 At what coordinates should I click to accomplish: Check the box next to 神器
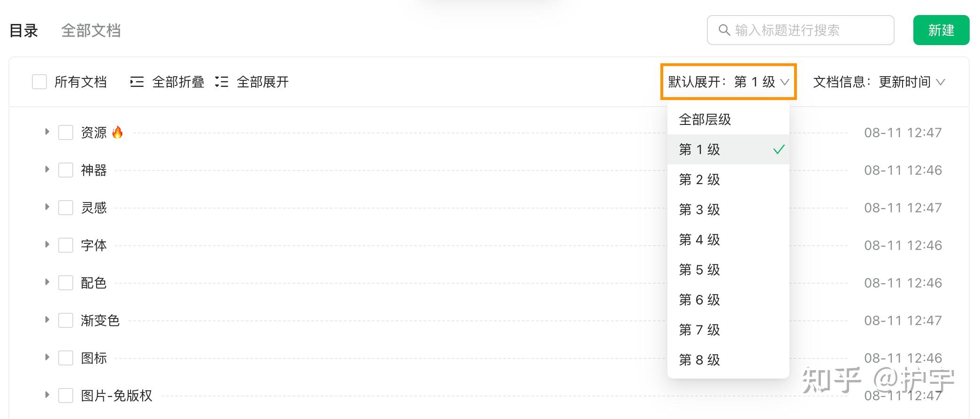tap(66, 170)
